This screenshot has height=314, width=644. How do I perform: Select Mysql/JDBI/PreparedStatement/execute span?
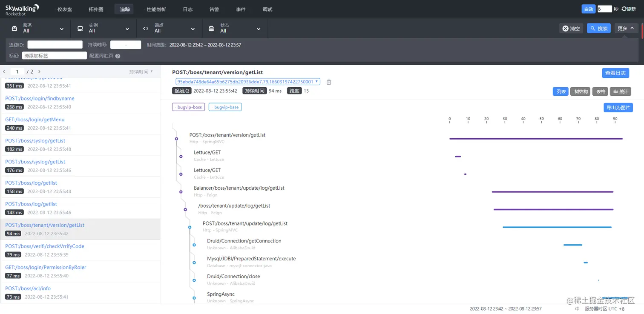(x=251, y=259)
